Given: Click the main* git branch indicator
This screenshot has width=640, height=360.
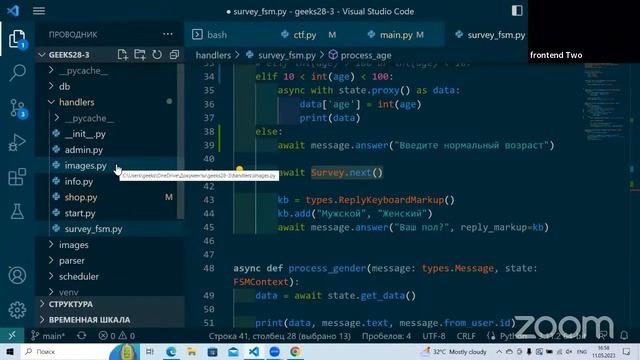Looking at the screenshot, I should (48, 336).
